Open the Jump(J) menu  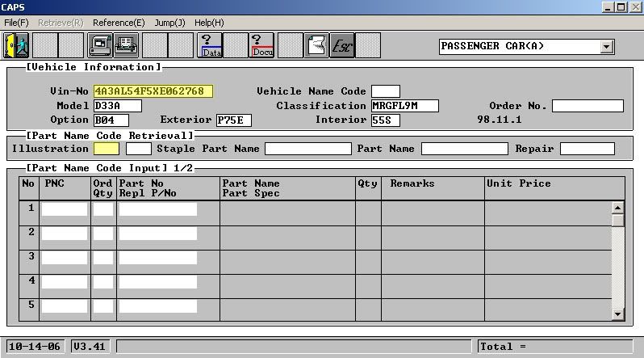pyautogui.click(x=169, y=23)
